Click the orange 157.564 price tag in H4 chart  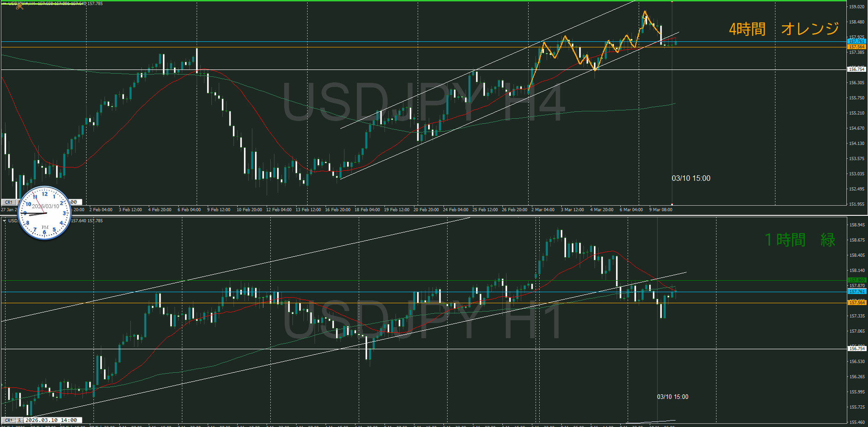point(856,47)
